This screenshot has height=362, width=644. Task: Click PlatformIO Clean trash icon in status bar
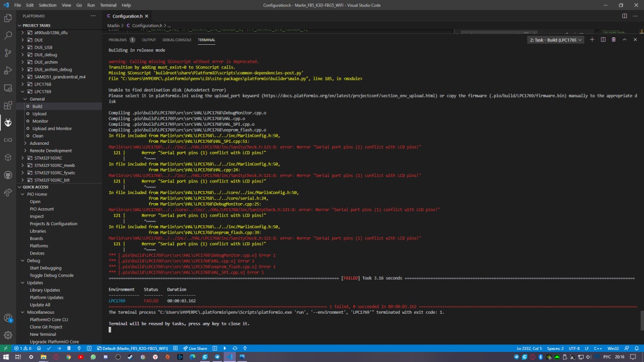[69, 348]
